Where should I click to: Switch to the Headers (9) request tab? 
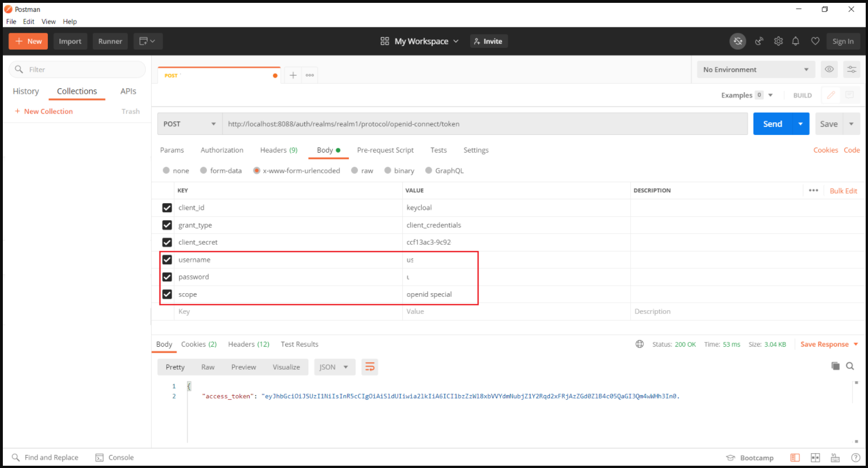[279, 150]
